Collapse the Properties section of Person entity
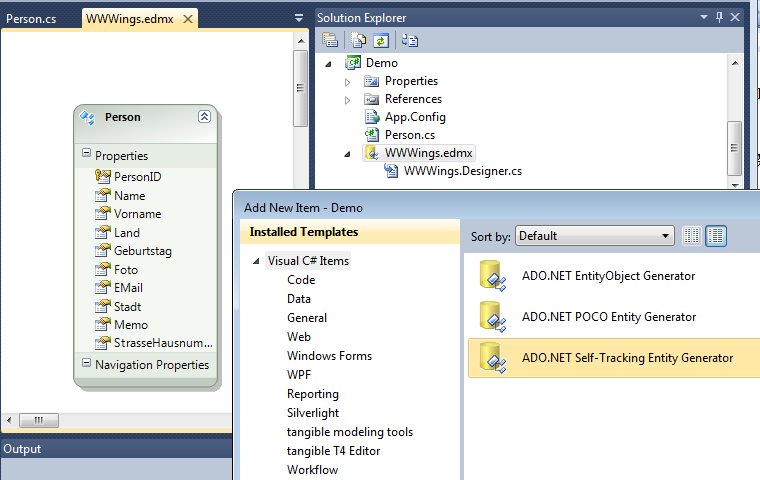This screenshot has width=760, height=480. click(x=86, y=155)
